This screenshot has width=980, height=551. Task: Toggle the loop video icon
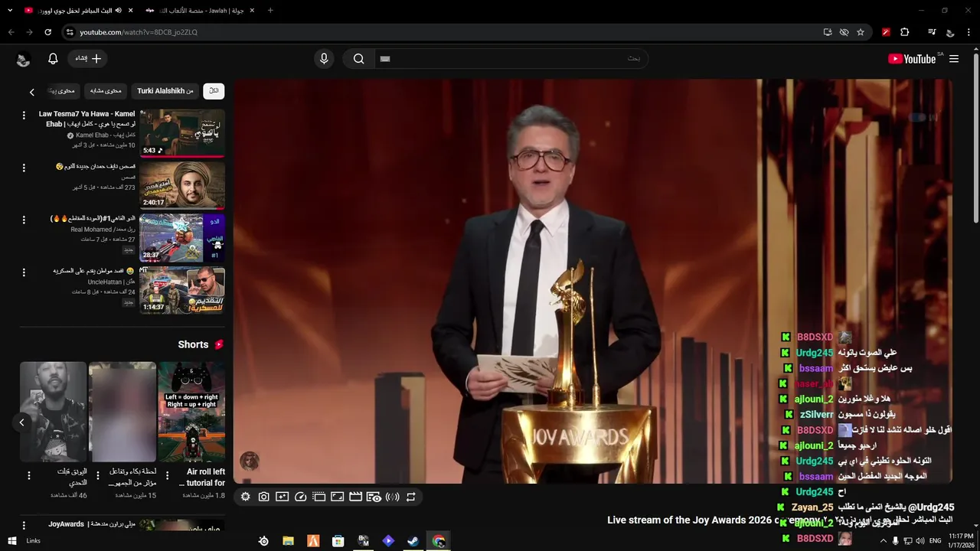pyautogui.click(x=410, y=497)
